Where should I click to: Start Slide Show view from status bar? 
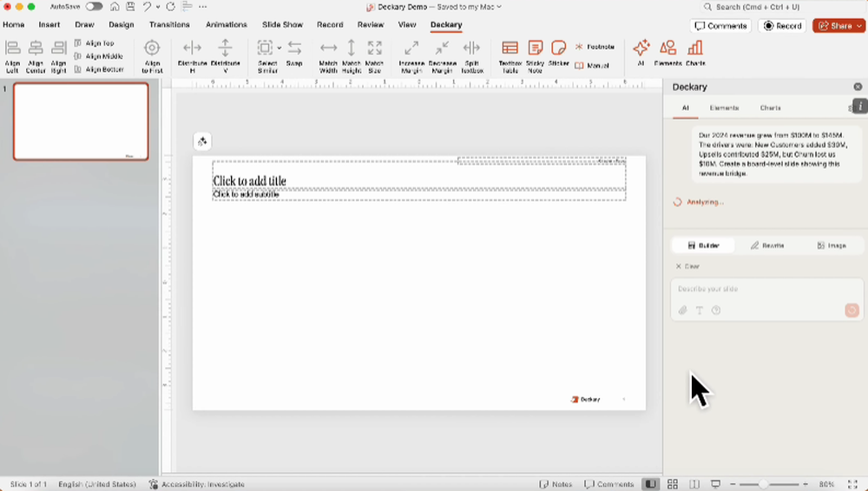[716, 484]
